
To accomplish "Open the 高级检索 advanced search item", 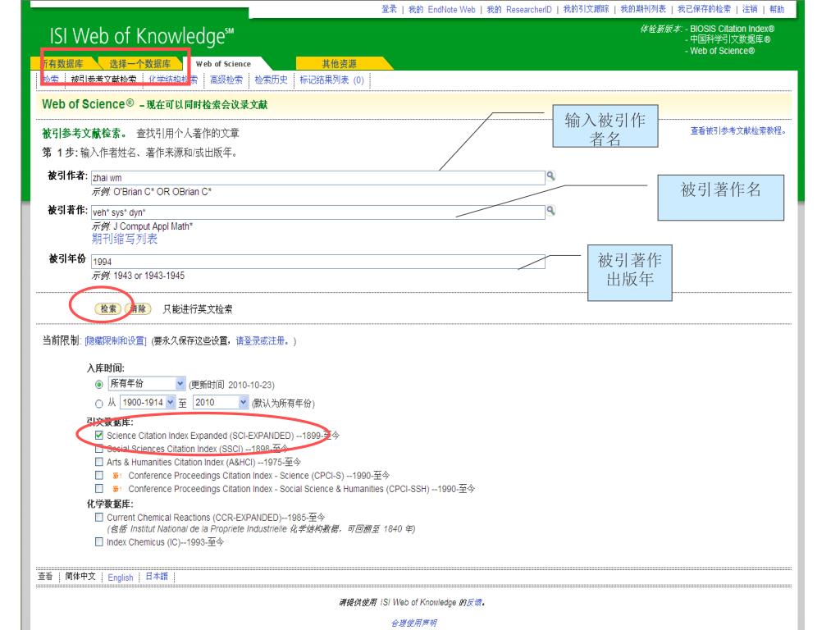I will pyautogui.click(x=226, y=80).
